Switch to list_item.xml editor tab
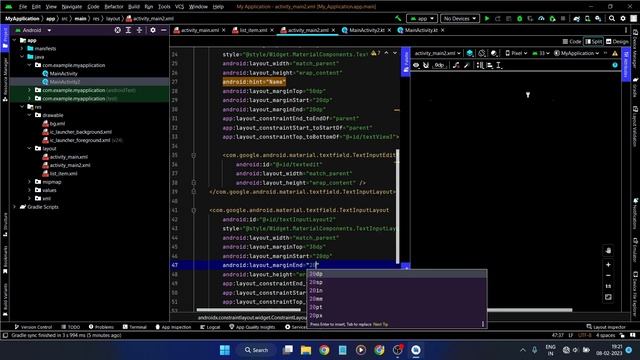Screen dimensions: 640x360 point(253,30)
